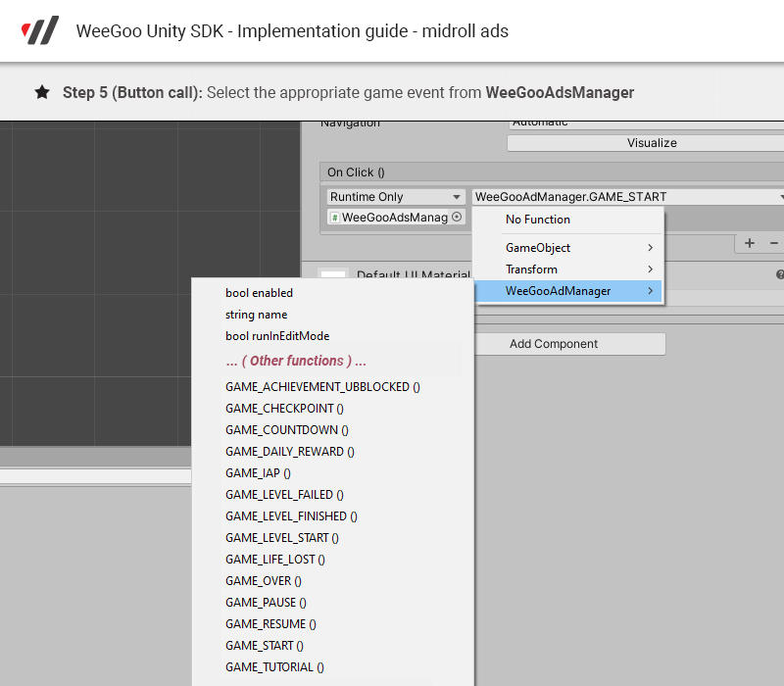Toggle the bool runInEditMode option

pyautogui.click(x=277, y=336)
